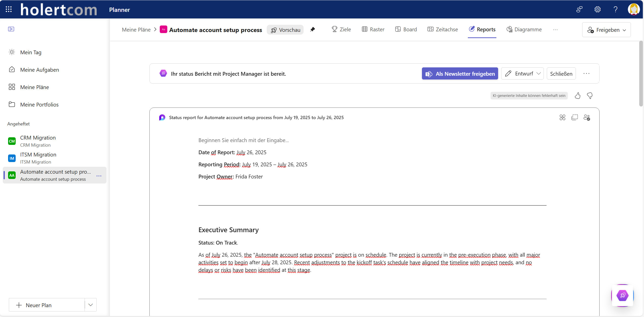Click Als Newsletter freigeben
The image size is (644, 317).
460,73
